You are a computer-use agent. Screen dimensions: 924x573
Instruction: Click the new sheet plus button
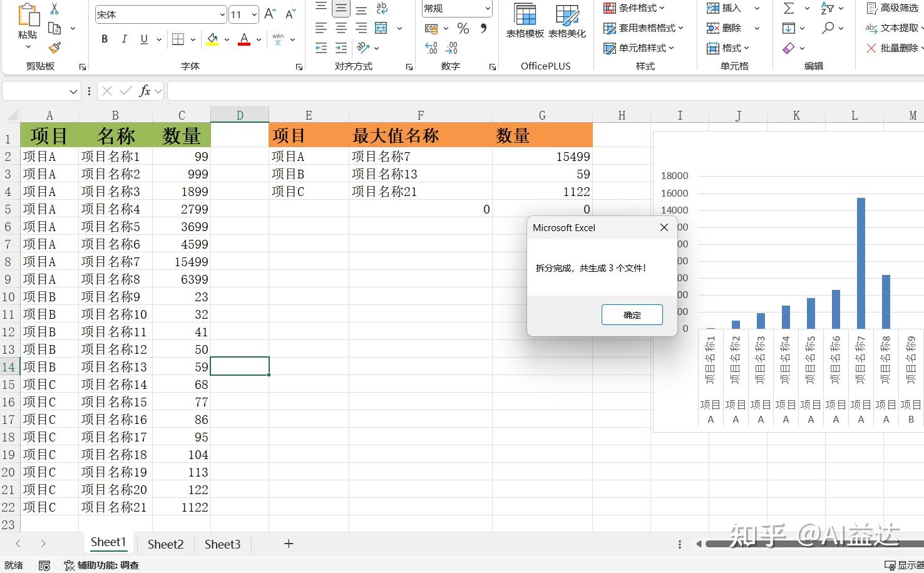[x=288, y=544]
